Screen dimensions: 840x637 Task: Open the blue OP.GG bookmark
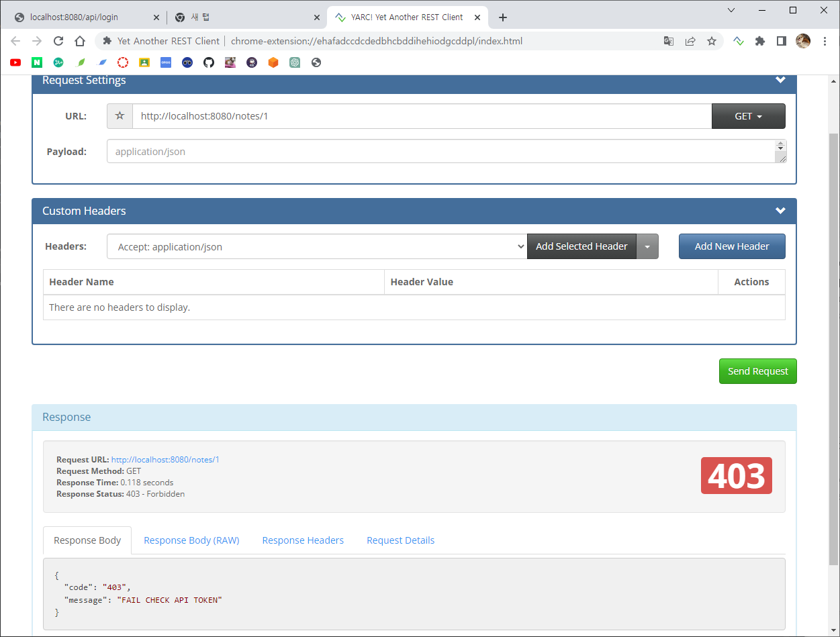coord(166,62)
